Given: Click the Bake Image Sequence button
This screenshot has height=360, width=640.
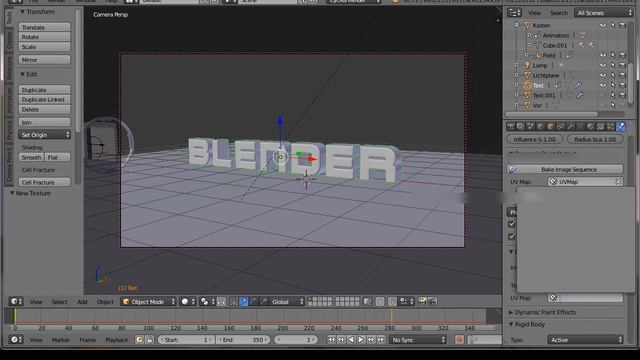Looking at the screenshot, I should 565,169.
